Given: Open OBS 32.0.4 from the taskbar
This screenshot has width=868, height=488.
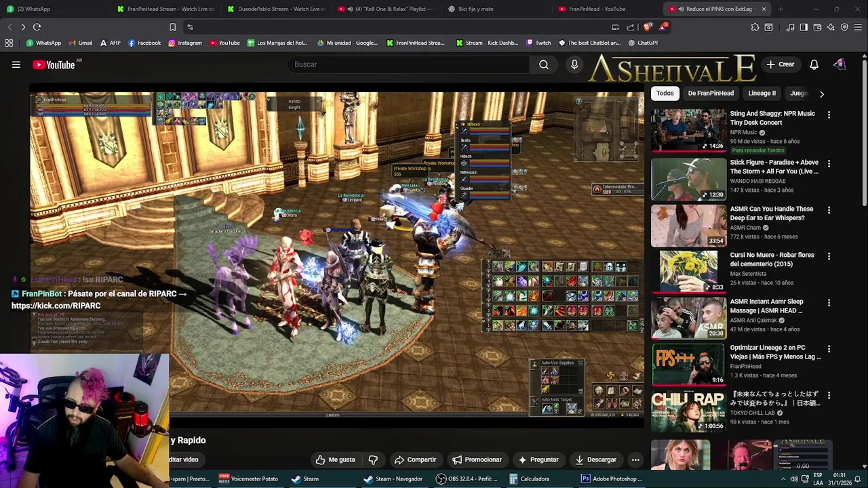Looking at the screenshot, I should pyautogui.click(x=467, y=479).
